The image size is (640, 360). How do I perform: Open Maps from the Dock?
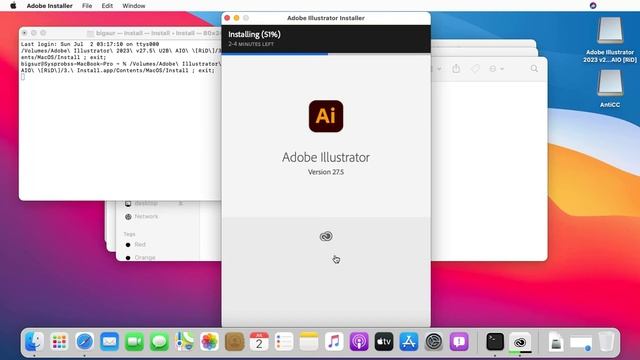pyautogui.click(x=184, y=342)
